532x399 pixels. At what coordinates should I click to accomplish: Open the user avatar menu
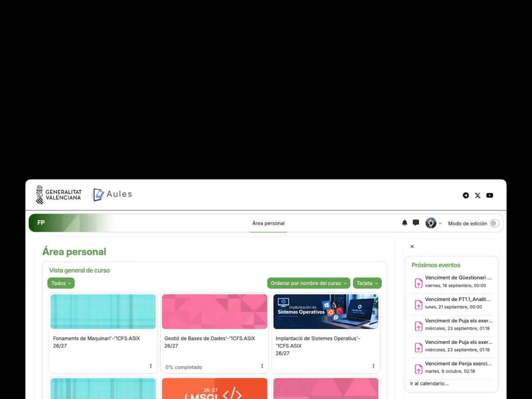click(x=433, y=223)
